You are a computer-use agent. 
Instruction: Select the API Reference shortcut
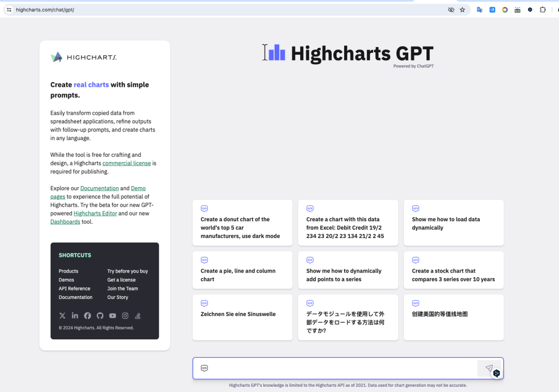point(74,288)
